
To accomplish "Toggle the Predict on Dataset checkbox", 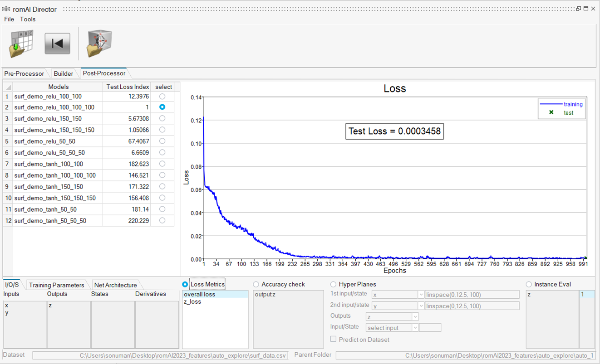I will (x=334, y=339).
